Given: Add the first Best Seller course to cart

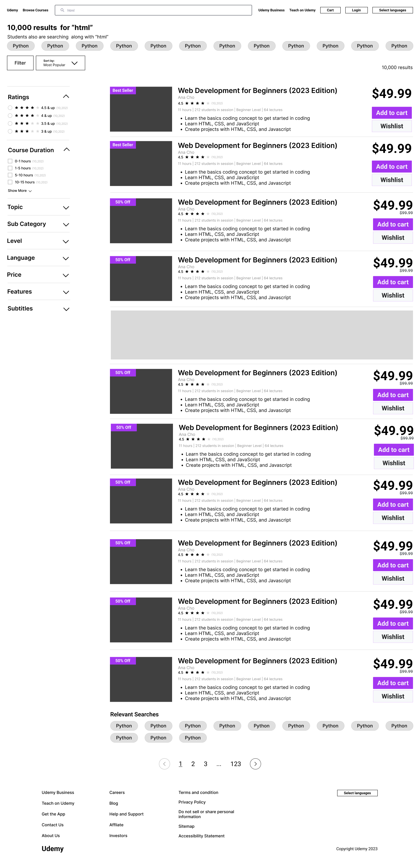Looking at the screenshot, I should click(391, 113).
